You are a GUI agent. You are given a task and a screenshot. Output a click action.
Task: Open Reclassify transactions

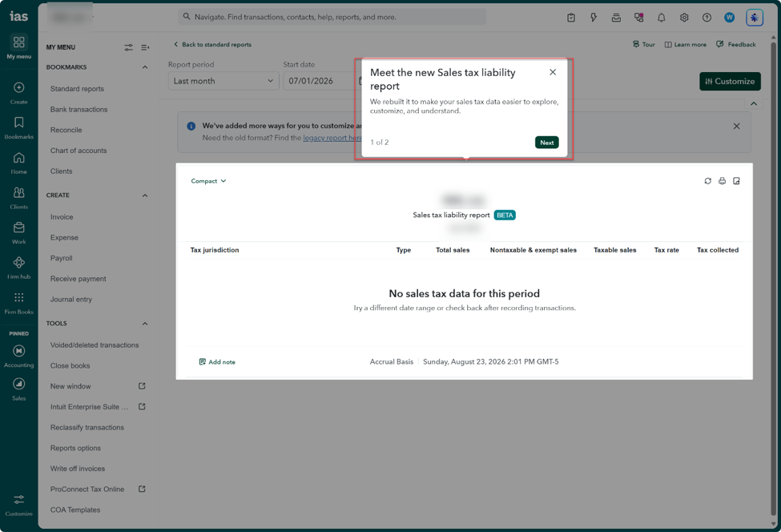click(87, 427)
